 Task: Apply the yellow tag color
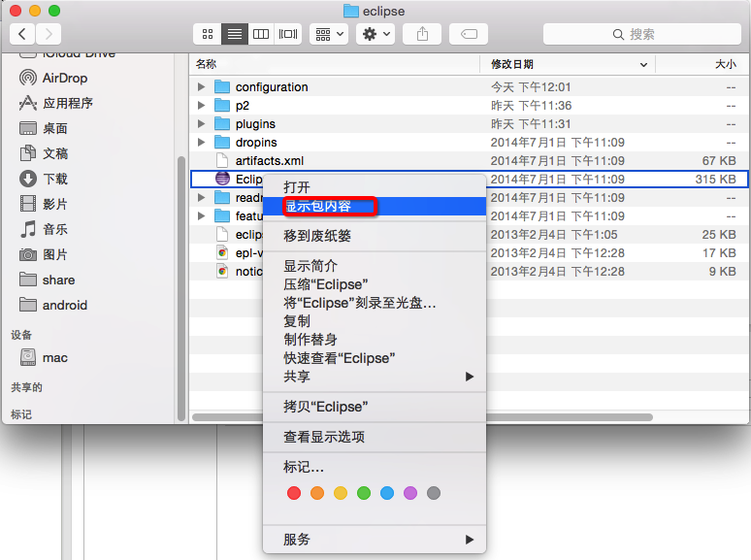click(341, 493)
